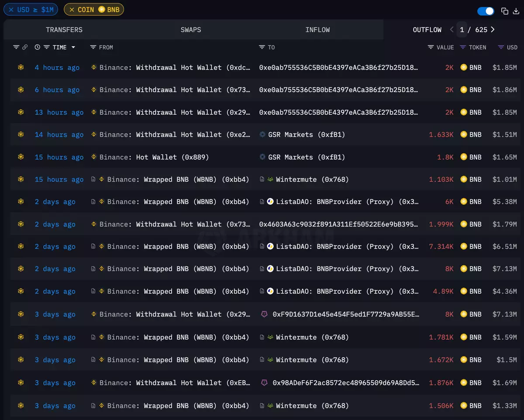Click the 4.89K value cell
Image resolution: width=524 pixels, height=420 pixels.
click(443, 292)
